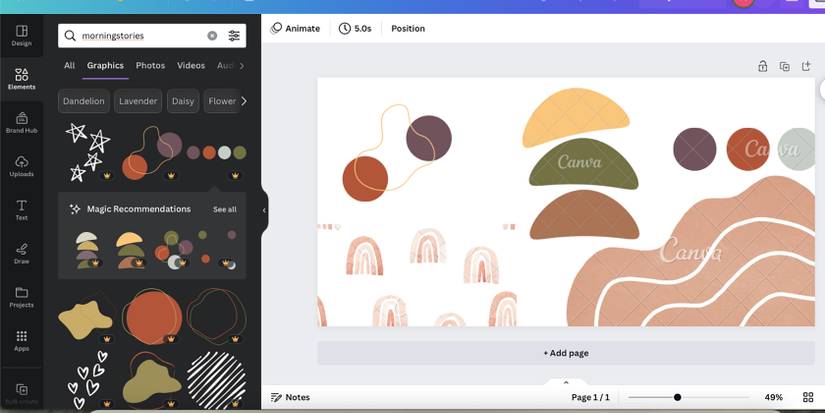Image resolution: width=825 pixels, height=413 pixels.
Task: Change the 5.0s page duration
Action: (x=355, y=28)
